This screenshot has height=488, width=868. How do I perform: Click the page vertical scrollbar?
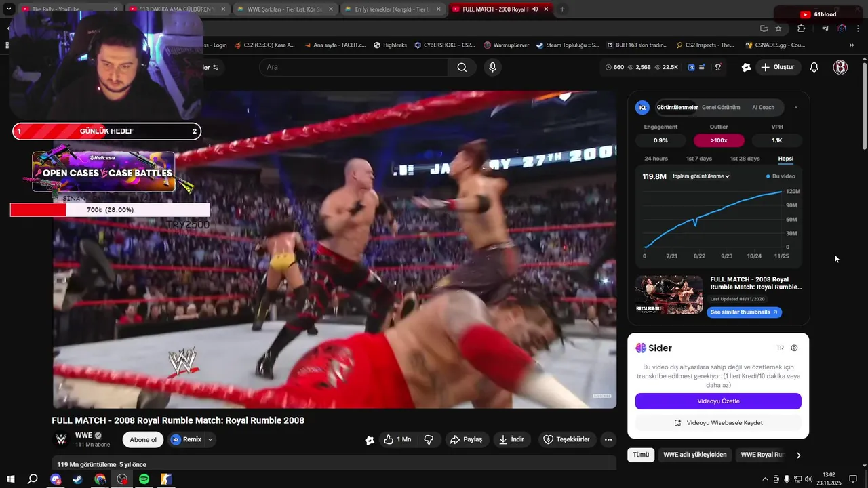click(x=864, y=106)
